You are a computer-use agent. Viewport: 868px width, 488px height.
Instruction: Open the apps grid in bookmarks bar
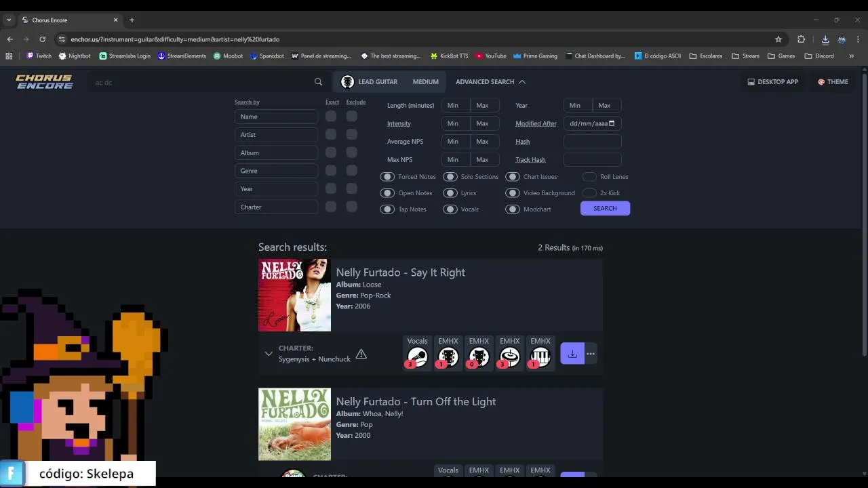[9, 56]
